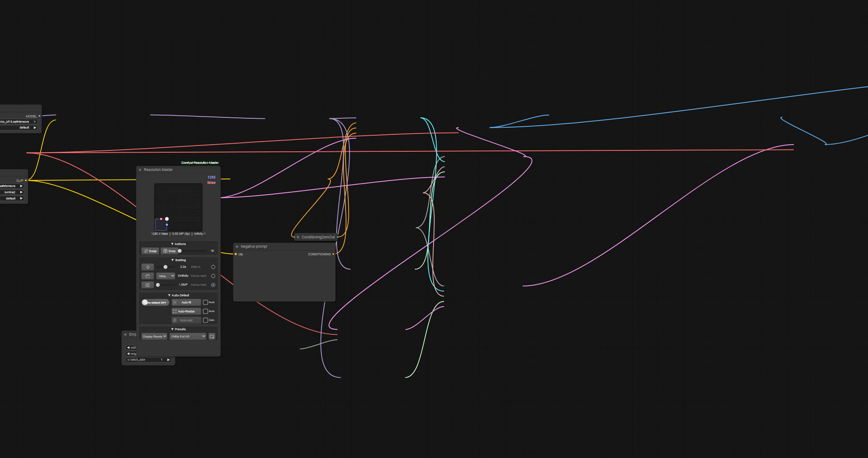Click next arrow on the lumina2 selector
Image resolution: width=868 pixels, height=458 pixels.
coord(21,192)
